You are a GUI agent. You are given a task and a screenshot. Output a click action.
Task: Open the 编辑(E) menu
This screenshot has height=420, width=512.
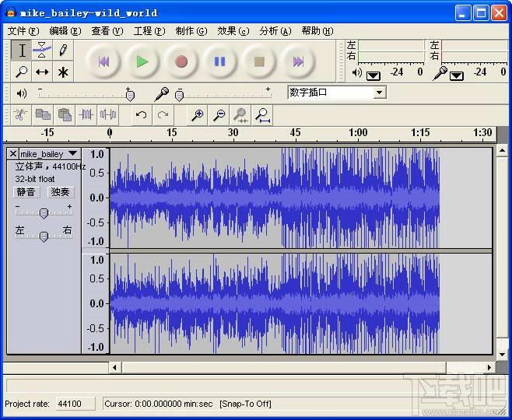(65, 31)
